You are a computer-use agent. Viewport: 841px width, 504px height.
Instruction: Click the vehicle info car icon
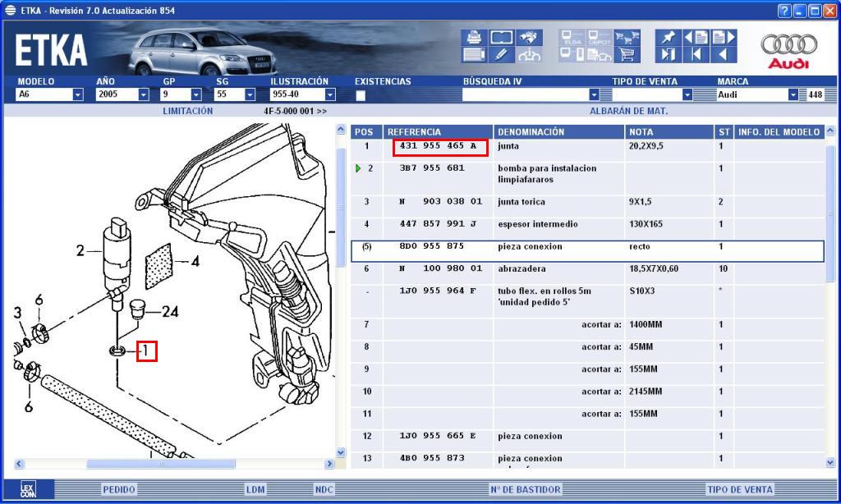click(529, 54)
